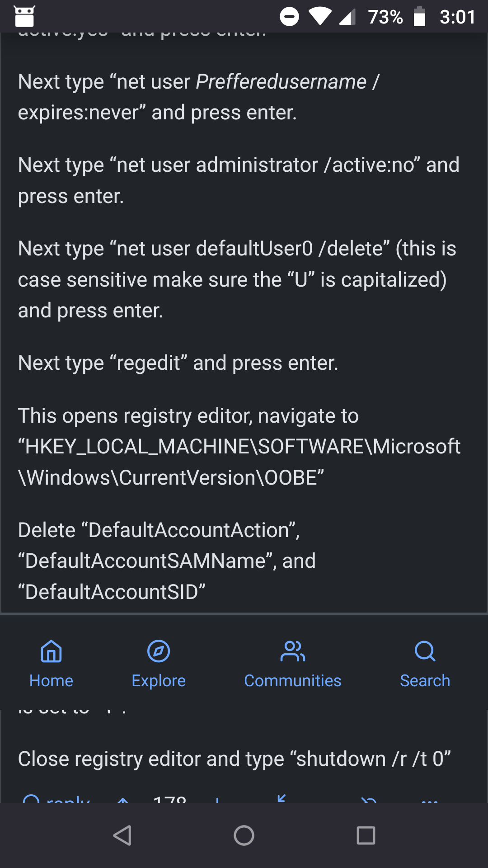The width and height of the screenshot is (488, 868).
Task: Tap the HKEY_LOCAL_MACHINE registry path text
Action: pyautogui.click(x=239, y=447)
